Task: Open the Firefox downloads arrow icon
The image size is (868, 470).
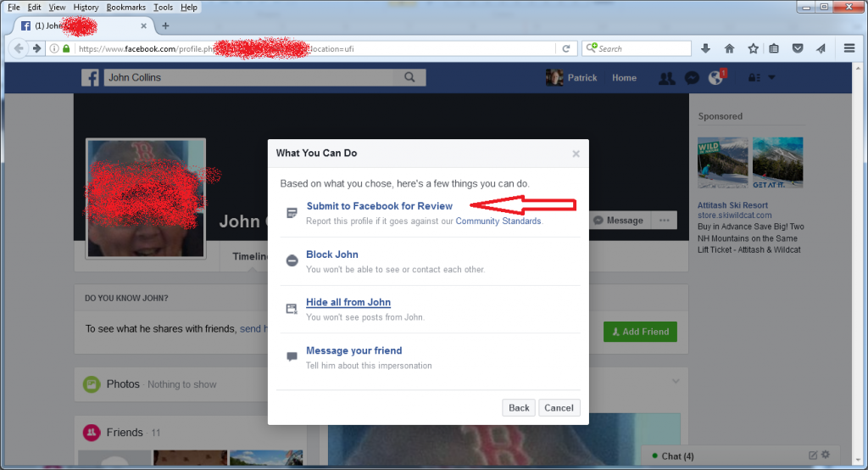Action: click(705, 48)
